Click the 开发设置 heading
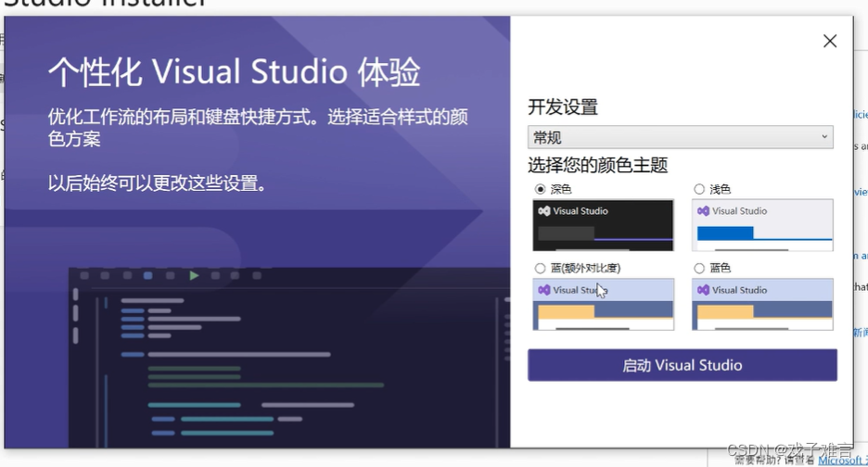The height and width of the screenshot is (467, 868). 563,107
